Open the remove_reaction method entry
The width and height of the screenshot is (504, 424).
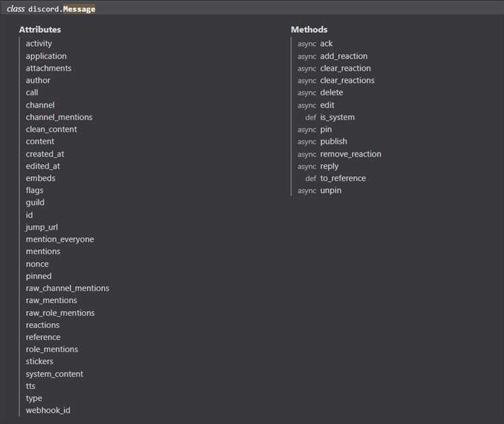[x=350, y=154]
